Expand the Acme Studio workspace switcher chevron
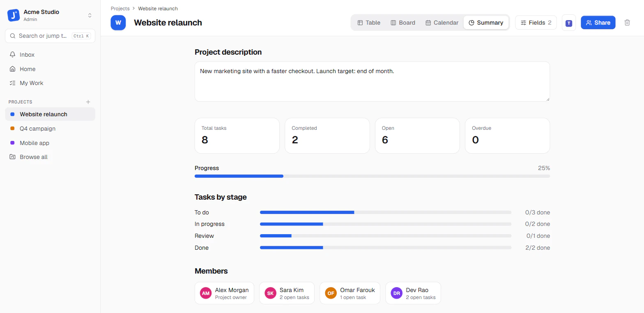The width and height of the screenshot is (644, 313). [x=90, y=15]
